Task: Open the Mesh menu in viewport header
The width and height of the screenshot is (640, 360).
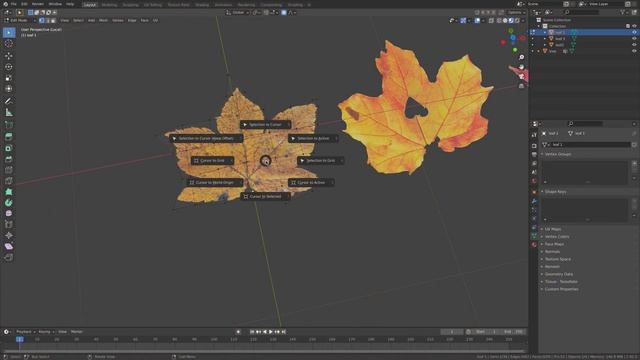Action: (103, 20)
